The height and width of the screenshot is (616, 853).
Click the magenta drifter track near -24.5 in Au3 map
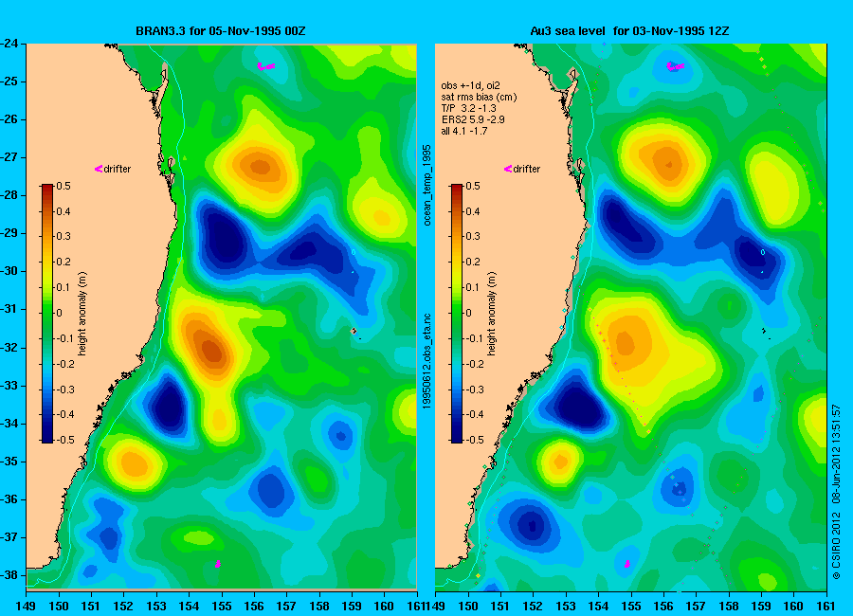[x=675, y=66]
